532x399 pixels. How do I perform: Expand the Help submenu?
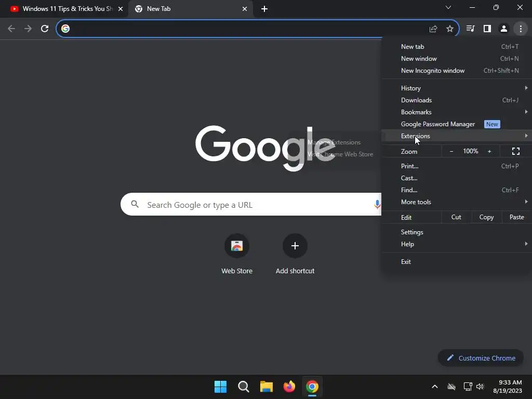coord(457,244)
